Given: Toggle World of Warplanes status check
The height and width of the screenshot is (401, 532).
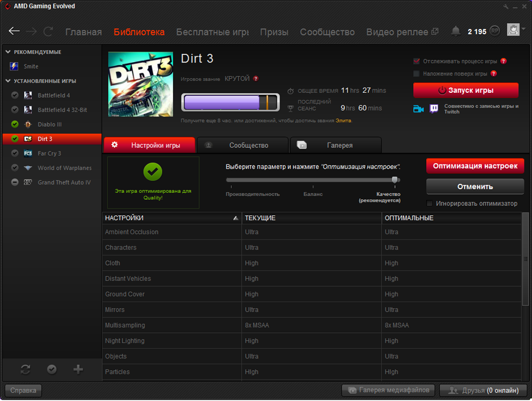Looking at the screenshot, I should (x=15, y=168).
